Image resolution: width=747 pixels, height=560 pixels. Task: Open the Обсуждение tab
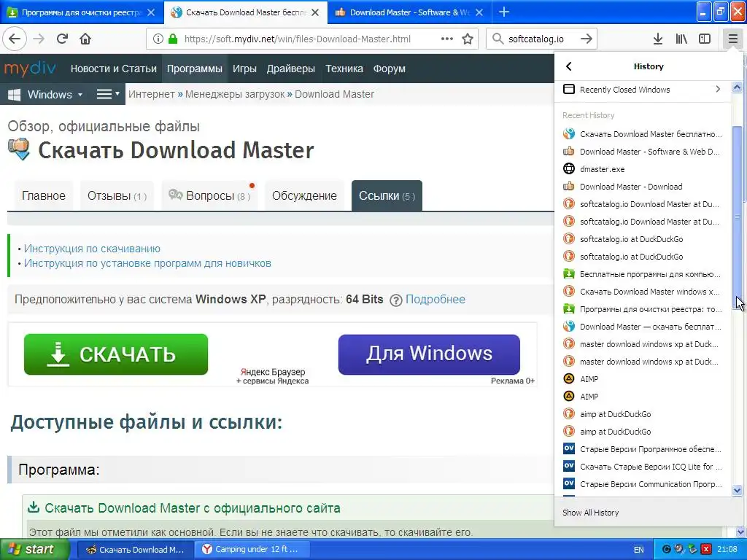point(304,195)
